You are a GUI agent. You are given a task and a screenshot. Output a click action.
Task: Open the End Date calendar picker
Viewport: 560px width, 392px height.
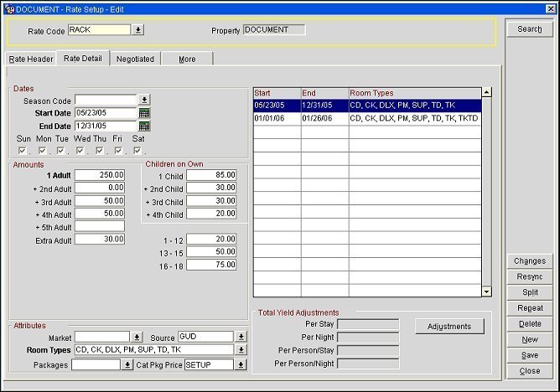tap(144, 126)
